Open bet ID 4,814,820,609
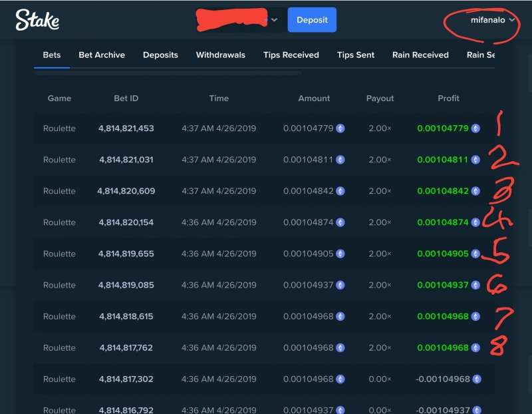The width and height of the screenshot is (532, 414). 126,191
